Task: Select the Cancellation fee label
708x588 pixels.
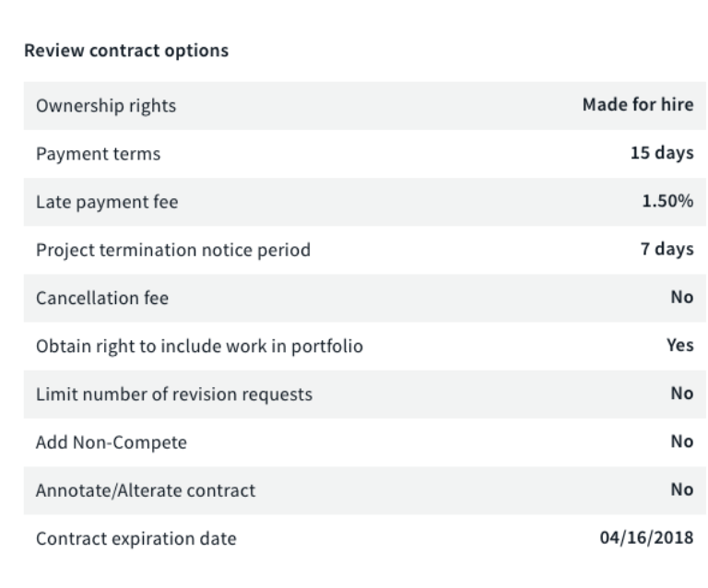Action: [101, 299]
